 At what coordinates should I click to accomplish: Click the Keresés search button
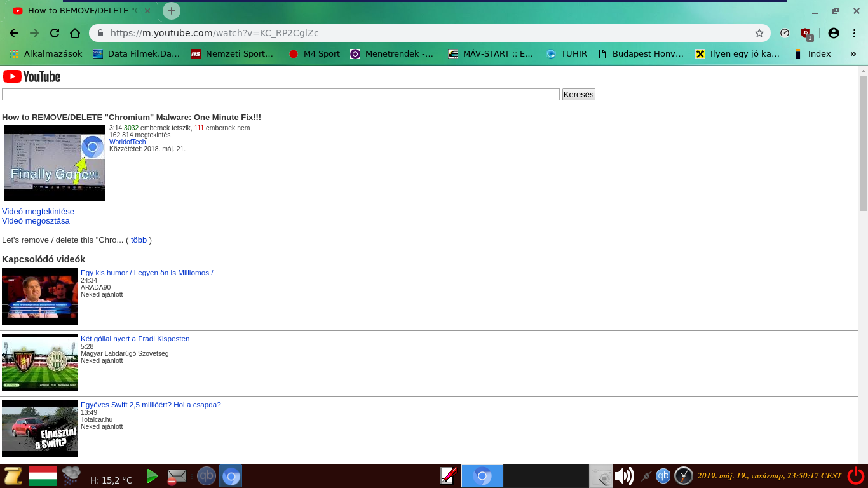coord(578,95)
